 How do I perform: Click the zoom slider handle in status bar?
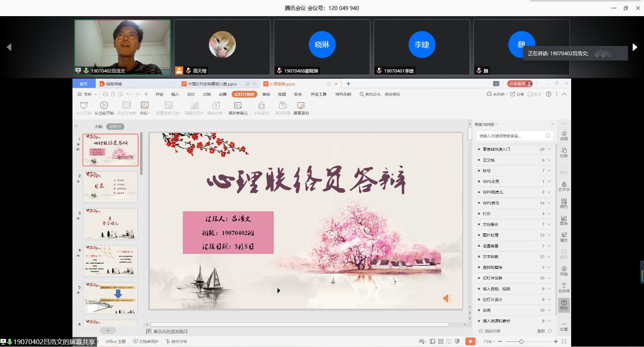(x=521, y=341)
